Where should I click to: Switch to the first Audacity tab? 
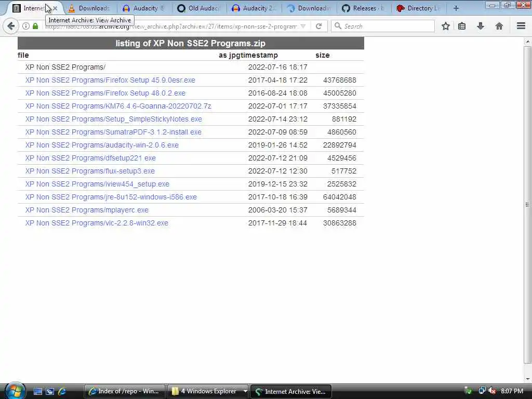pyautogui.click(x=144, y=8)
